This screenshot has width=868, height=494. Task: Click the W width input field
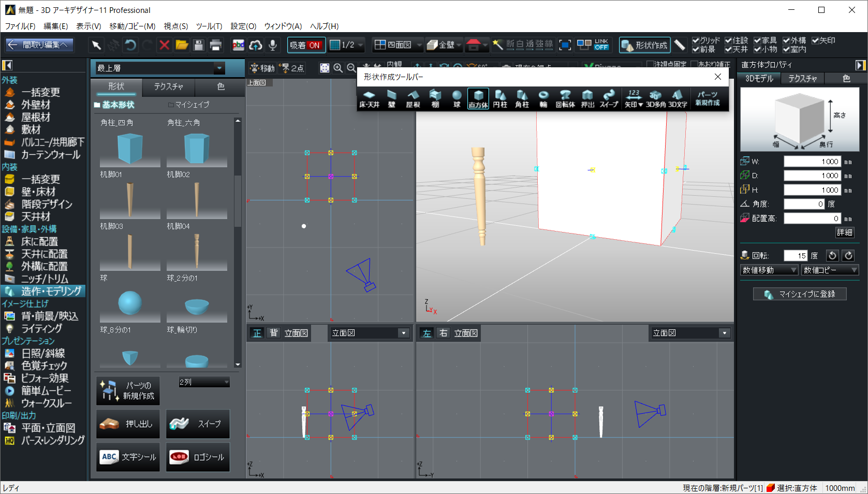[812, 162]
